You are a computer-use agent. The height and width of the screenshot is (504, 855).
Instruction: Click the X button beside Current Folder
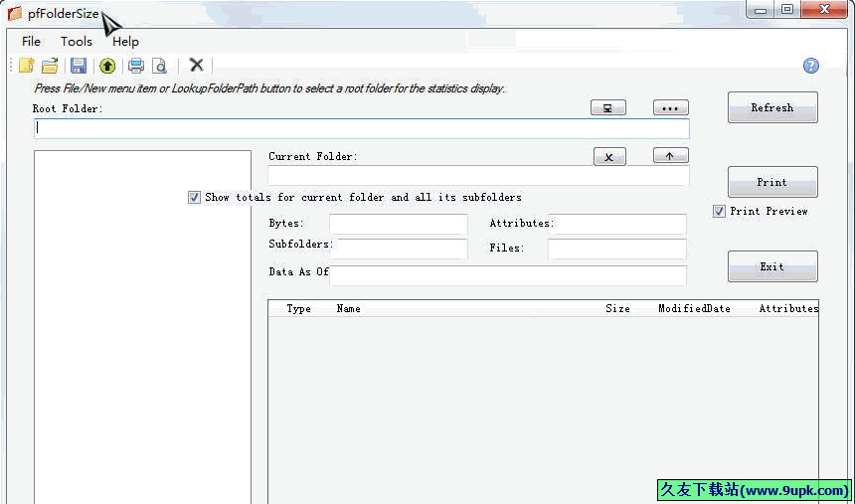[609, 157]
